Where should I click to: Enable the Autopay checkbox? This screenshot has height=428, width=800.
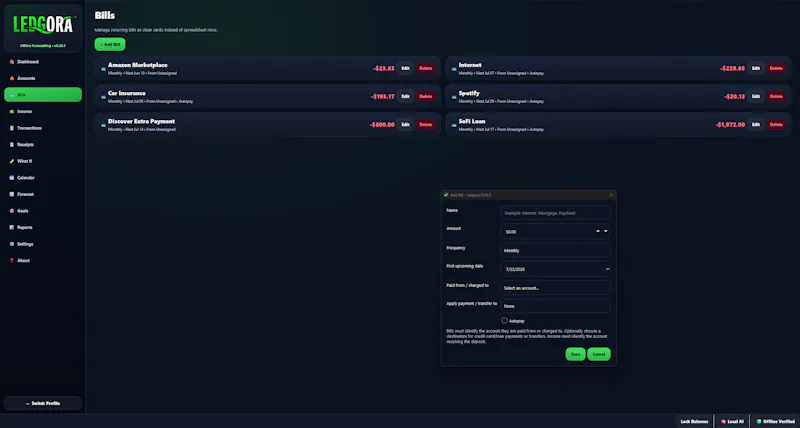coord(505,320)
